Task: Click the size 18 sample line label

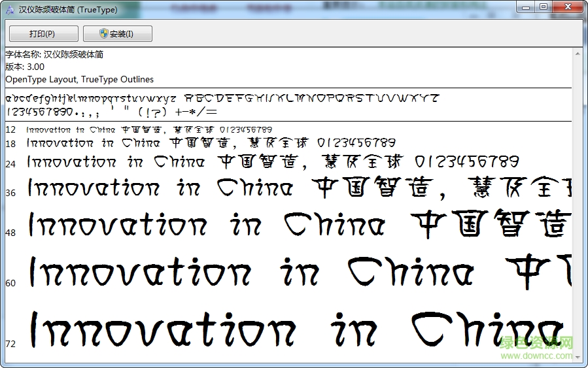Action: point(10,144)
